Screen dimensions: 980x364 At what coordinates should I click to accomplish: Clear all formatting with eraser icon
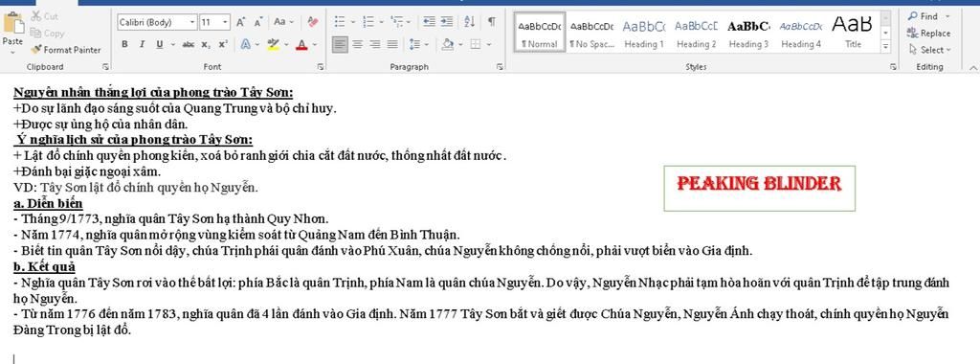pyautogui.click(x=313, y=22)
